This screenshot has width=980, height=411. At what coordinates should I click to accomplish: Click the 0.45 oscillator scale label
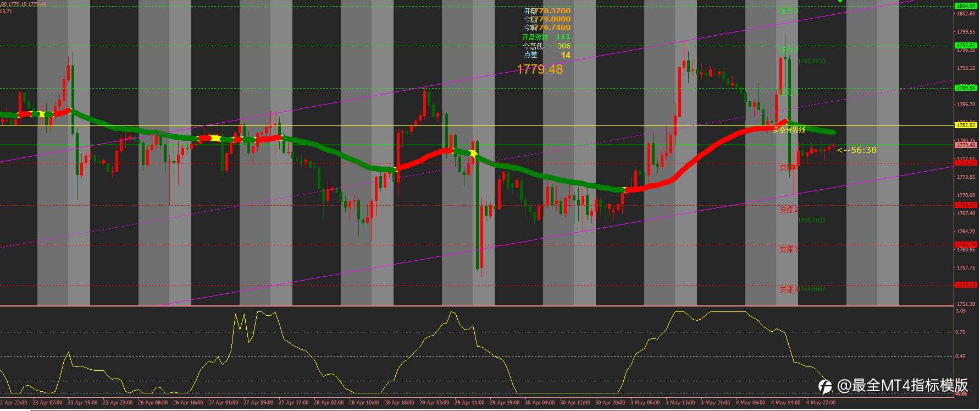click(x=960, y=357)
